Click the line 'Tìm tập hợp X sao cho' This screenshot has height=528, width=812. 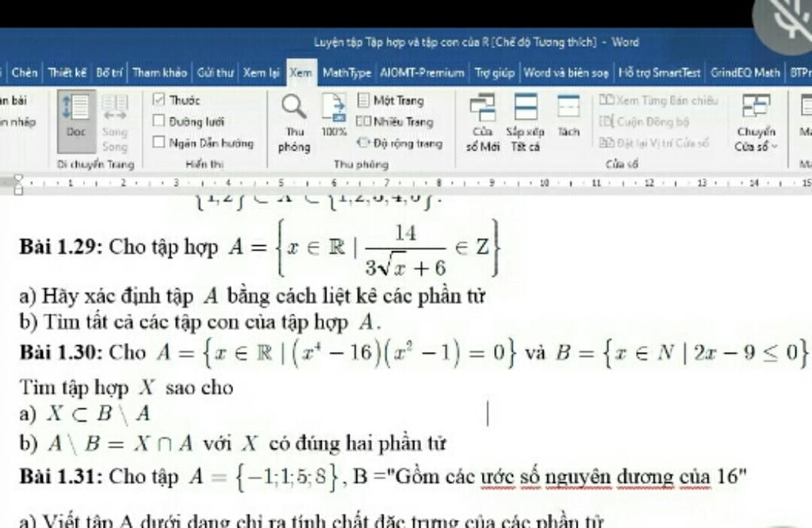coord(126,388)
